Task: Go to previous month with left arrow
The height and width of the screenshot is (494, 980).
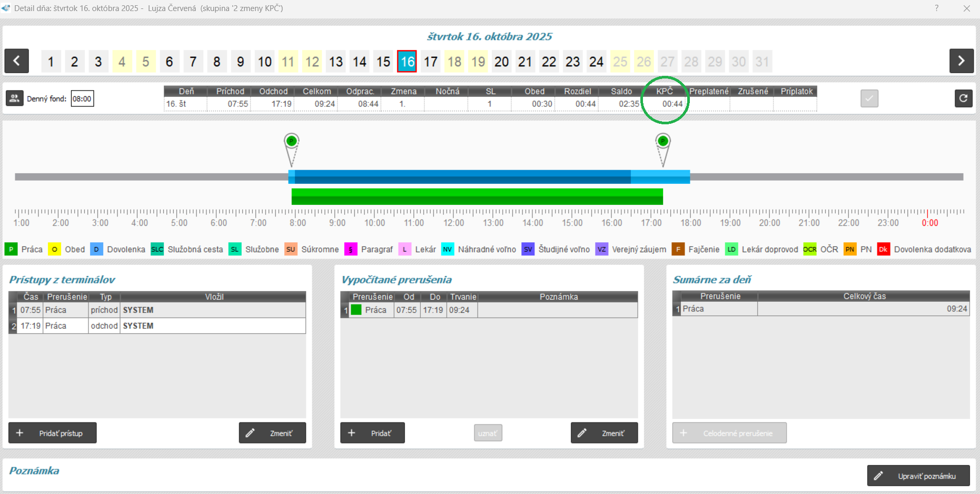Action: [16, 61]
